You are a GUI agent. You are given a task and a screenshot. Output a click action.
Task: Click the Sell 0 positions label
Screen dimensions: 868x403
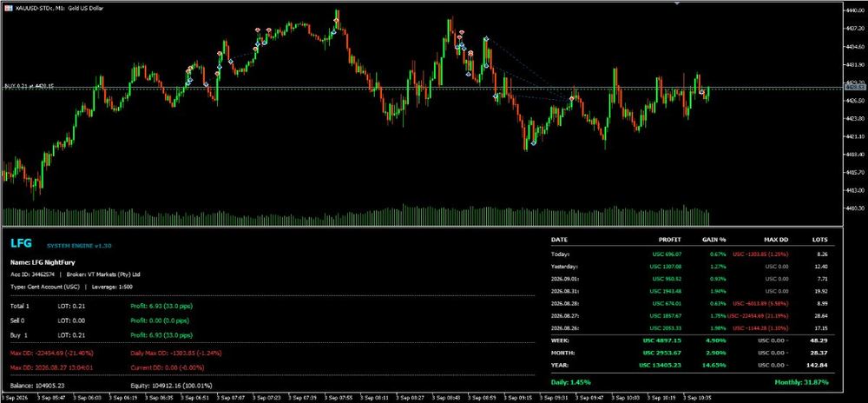[x=18, y=320]
